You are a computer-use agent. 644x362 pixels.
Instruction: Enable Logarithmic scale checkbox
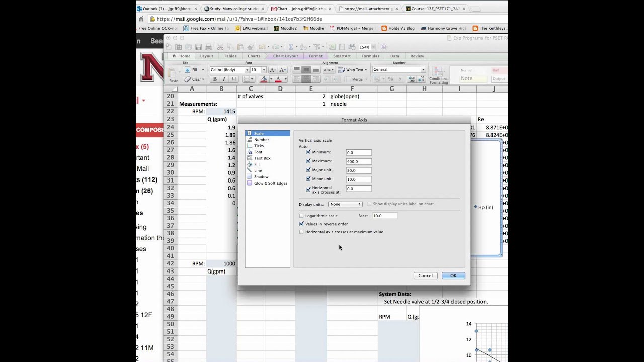[301, 216]
